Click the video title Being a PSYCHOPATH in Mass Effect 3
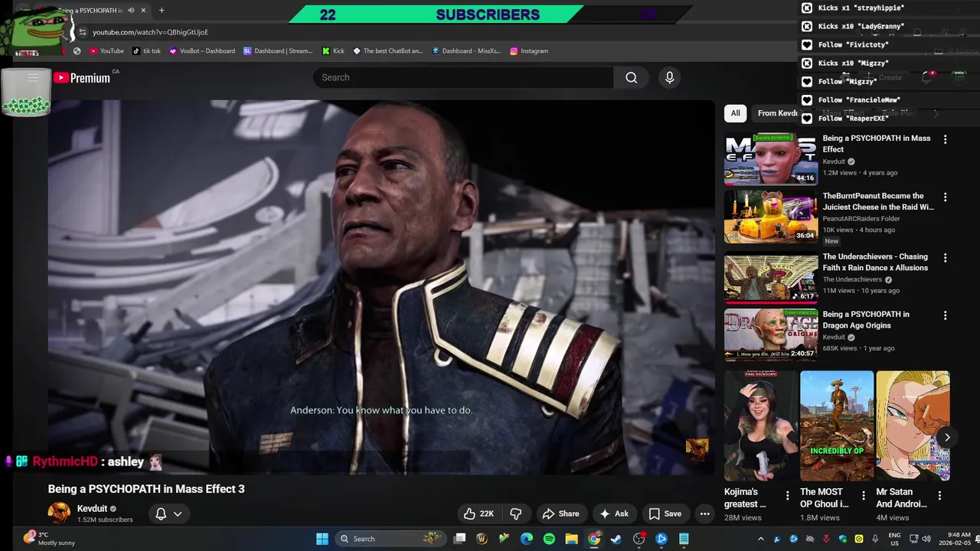Screen dimensions: 980x551 pyautogui.click(x=146, y=489)
